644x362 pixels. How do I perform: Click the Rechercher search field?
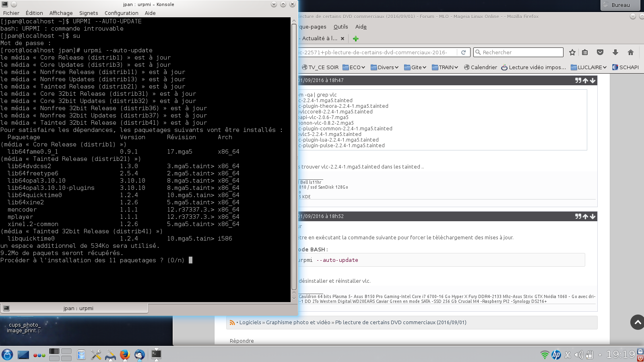tap(518, 52)
